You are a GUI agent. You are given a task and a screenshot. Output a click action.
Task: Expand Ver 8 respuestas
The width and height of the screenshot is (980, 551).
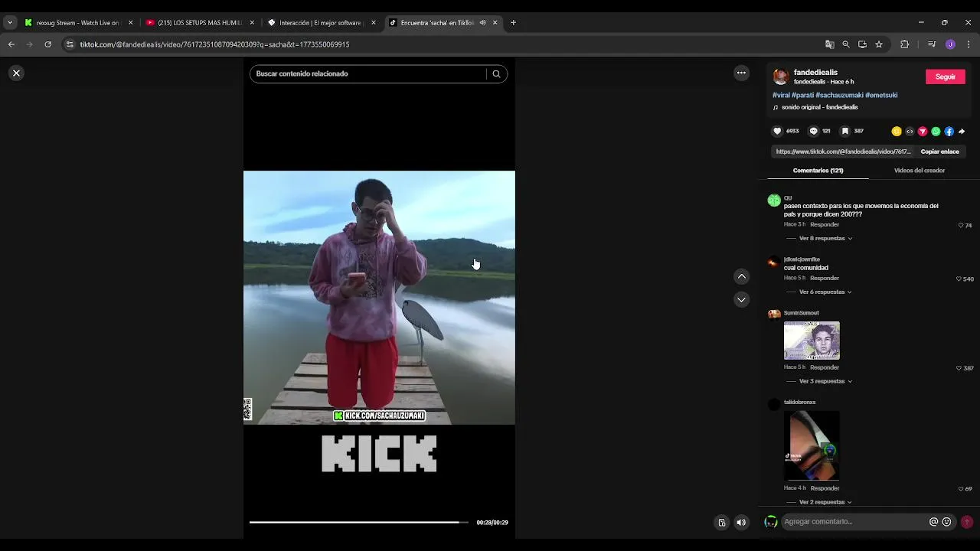[x=825, y=239]
